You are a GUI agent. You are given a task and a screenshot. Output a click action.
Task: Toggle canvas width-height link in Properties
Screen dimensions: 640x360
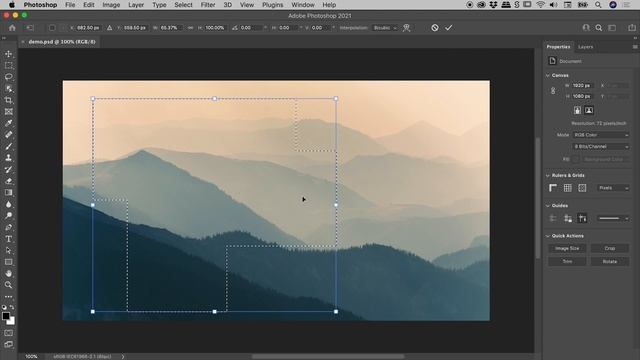[x=553, y=91]
